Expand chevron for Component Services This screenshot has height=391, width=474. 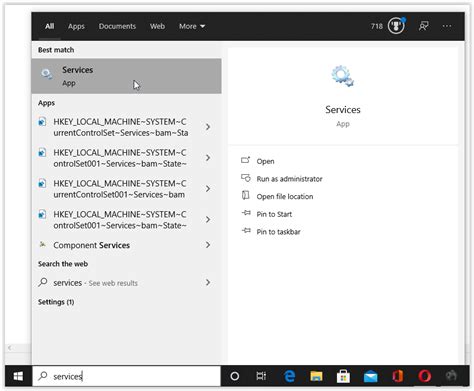[x=208, y=245]
